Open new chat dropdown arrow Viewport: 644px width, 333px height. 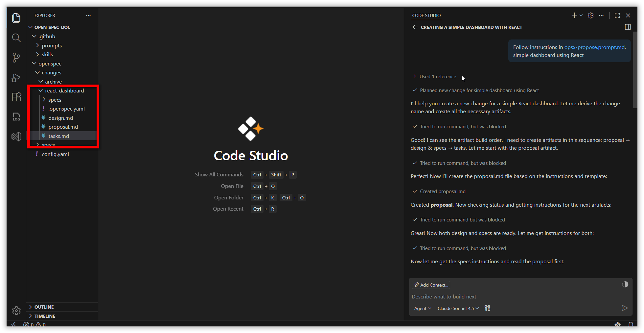[581, 15]
